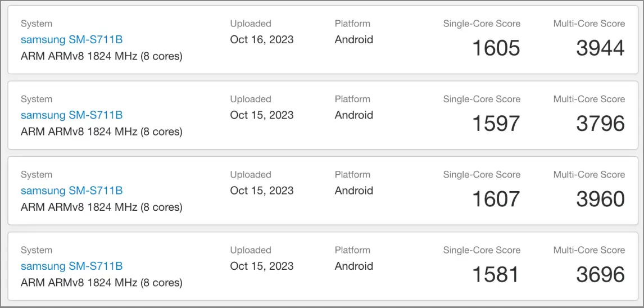Click Single-Core Score label above 1605

click(482, 24)
